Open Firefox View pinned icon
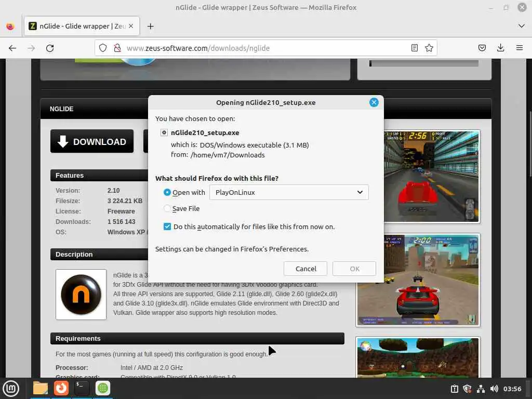Image resolution: width=532 pixels, height=399 pixels. point(10,26)
